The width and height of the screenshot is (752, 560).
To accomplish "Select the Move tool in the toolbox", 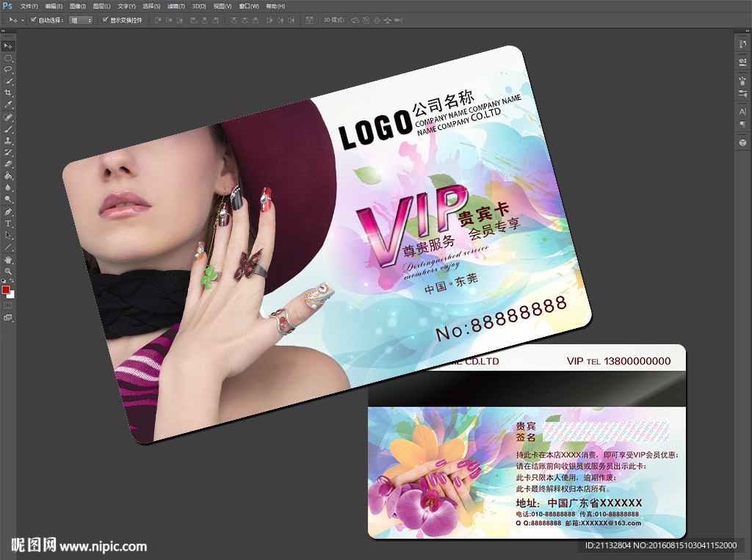I will tap(8, 46).
